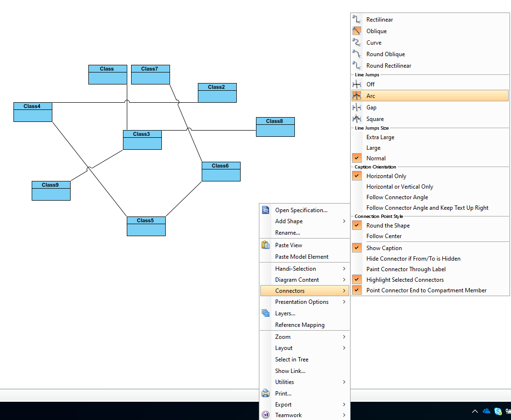Select the Round Oblique style icon

pyautogui.click(x=357, y=54)
